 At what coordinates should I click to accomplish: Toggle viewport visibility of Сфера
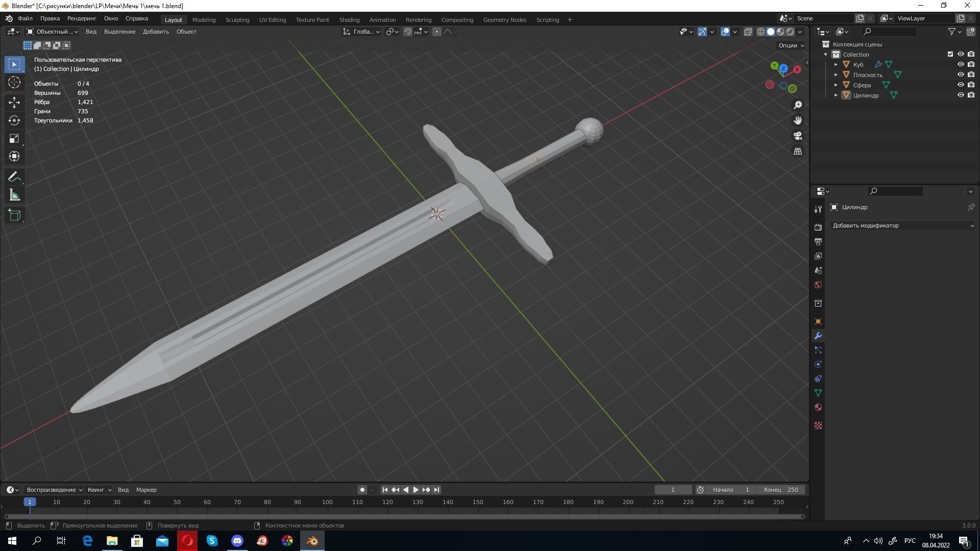pos(962,85)
